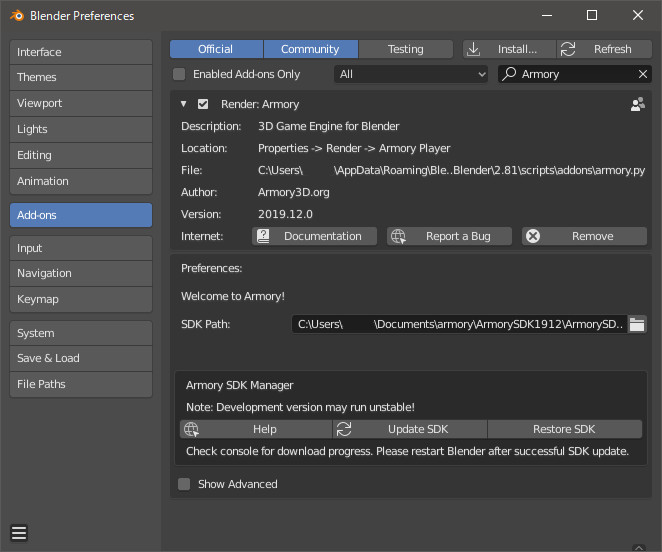
Task: Maximize the Blender Preferences window
Action: pos(592,16)
